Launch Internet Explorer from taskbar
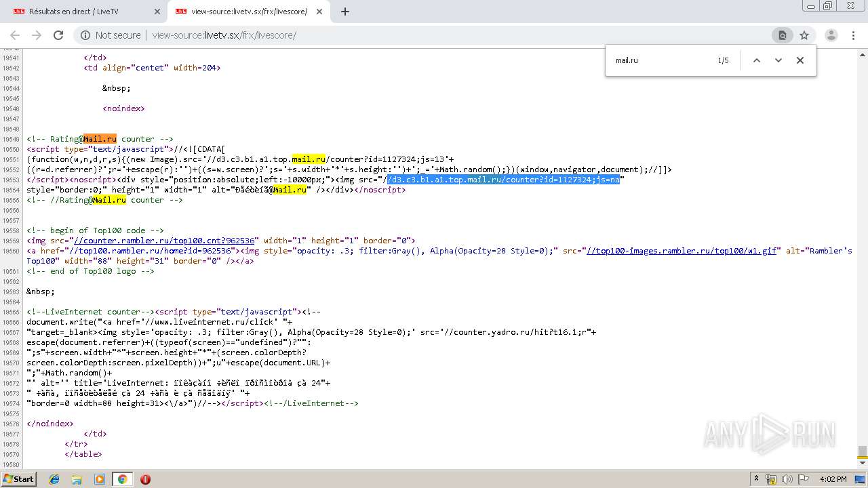The width and height of the screenshot is (868, 488). pos(54,479)
